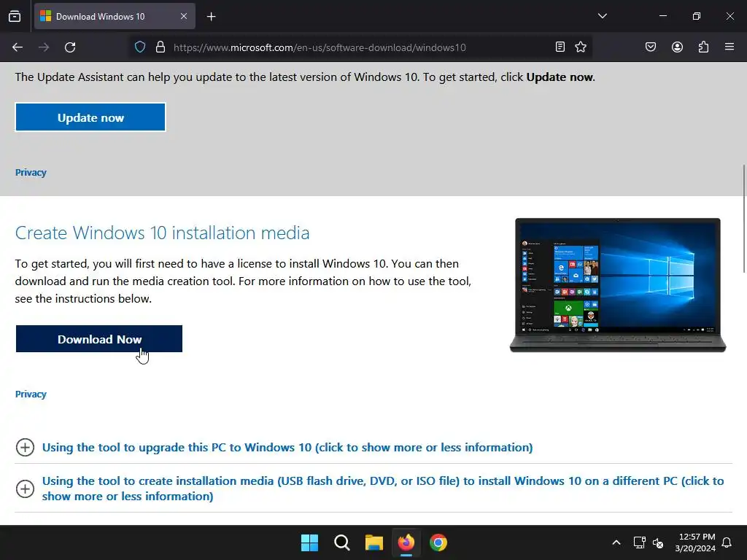
Task: Open Privacy link under Update now
Action: [31, 172]
